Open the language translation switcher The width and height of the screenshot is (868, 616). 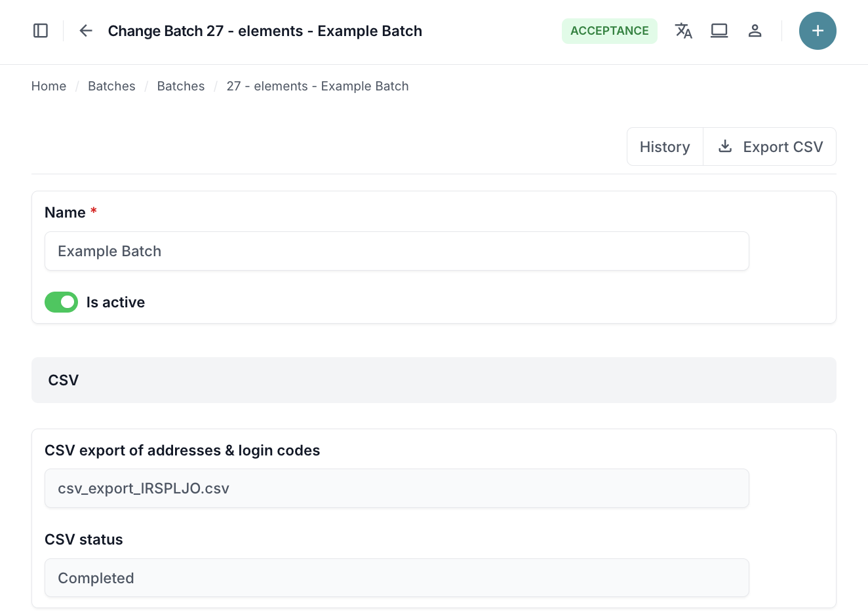(x=684, y=31)
